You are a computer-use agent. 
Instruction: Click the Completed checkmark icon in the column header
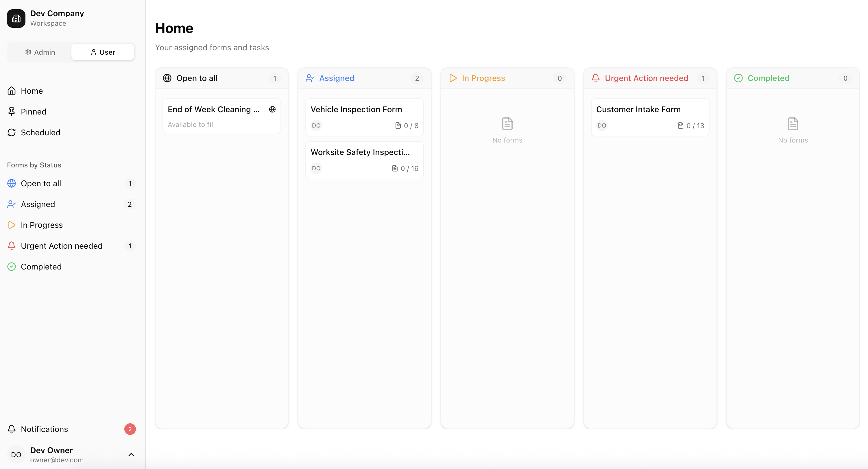(x=738, y=78)
